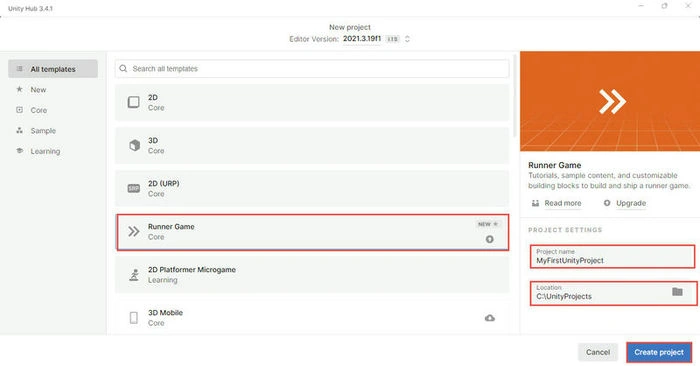Open the Learning templates category
Viewport: 700px width, 366px height.
(x=45, y=151)
